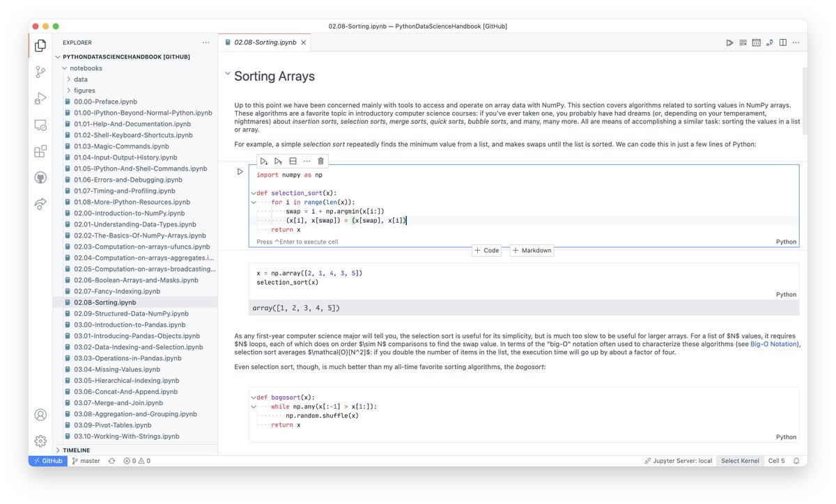Synchronize changes in status bar
This screenshot has width=836, height=504.
click(111, 461)
